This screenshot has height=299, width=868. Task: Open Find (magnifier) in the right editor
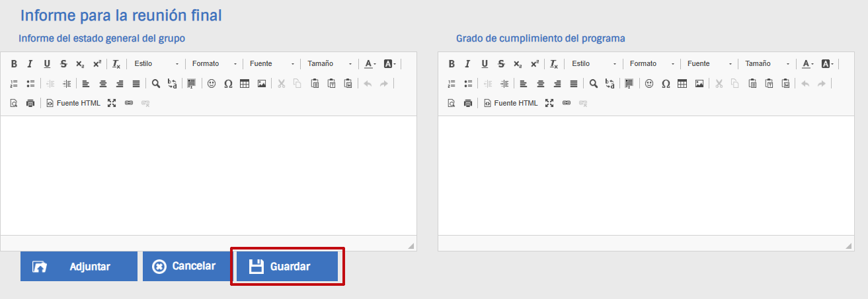[x=594, y=84]
